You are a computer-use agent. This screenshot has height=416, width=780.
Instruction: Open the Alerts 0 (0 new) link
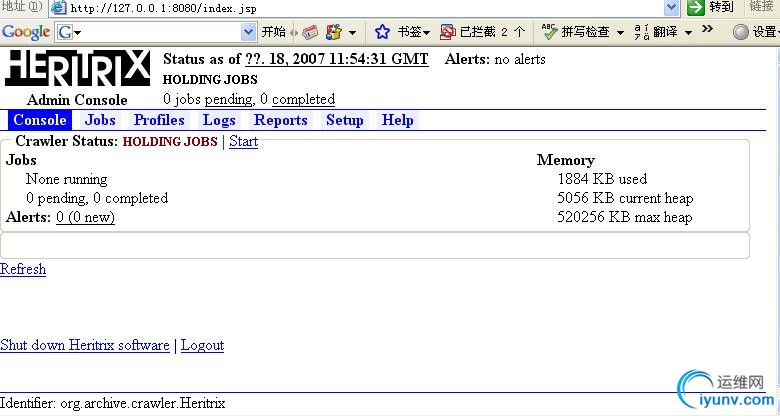click(85, 217)
